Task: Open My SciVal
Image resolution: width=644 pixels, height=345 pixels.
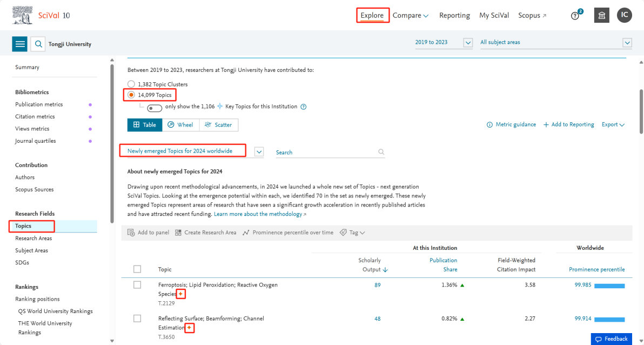Action: click(x=494, y=16)
